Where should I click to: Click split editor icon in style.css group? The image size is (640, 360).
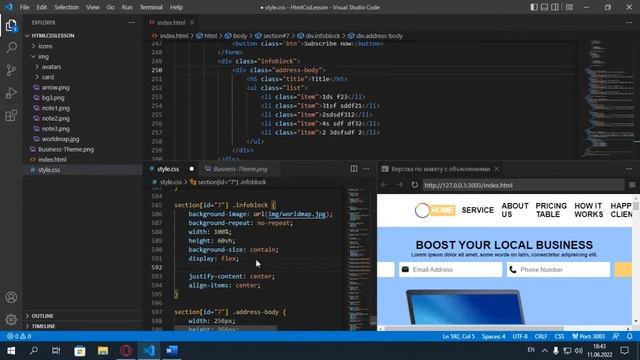[x=354, y=169]
